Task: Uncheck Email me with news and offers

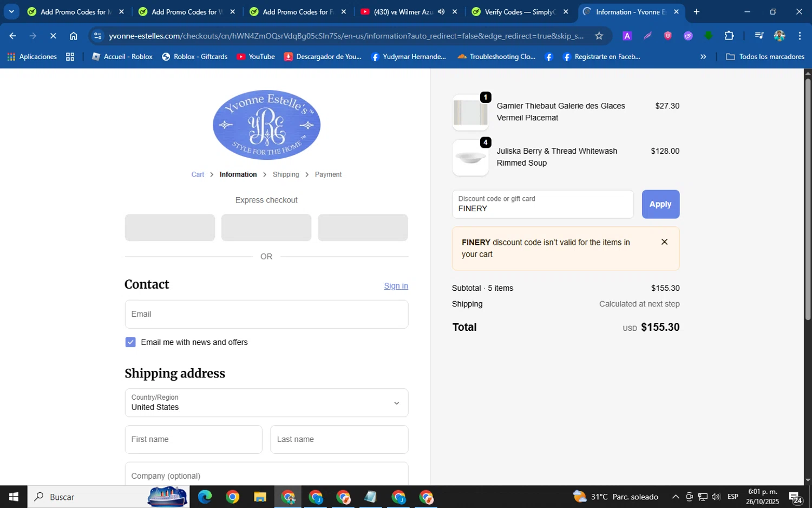Action: [x=130, y=342]
